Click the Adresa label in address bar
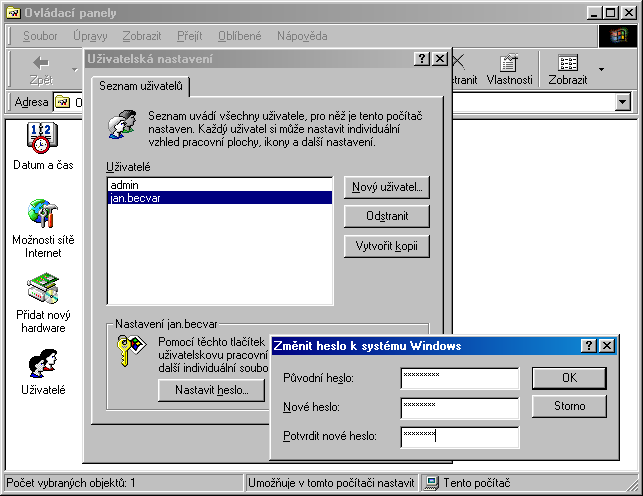This screenshot has height=496, width=643. click(x=32, y=102)
